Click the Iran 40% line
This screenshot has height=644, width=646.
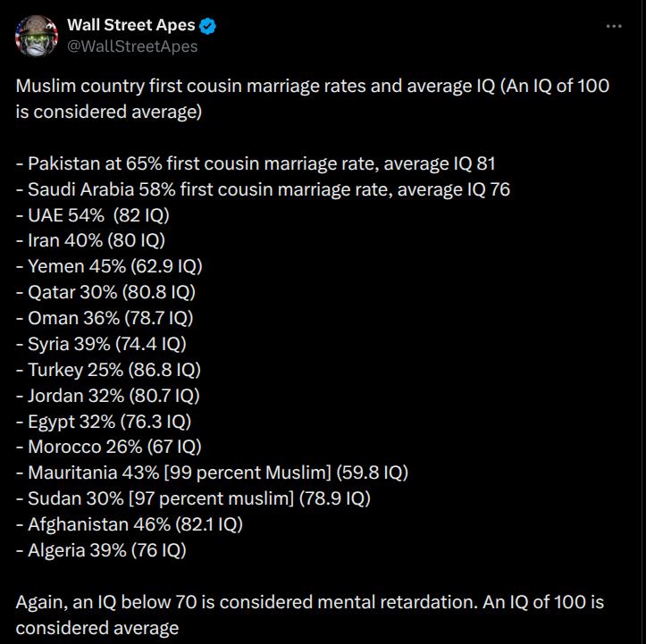[x=90, y=240]
